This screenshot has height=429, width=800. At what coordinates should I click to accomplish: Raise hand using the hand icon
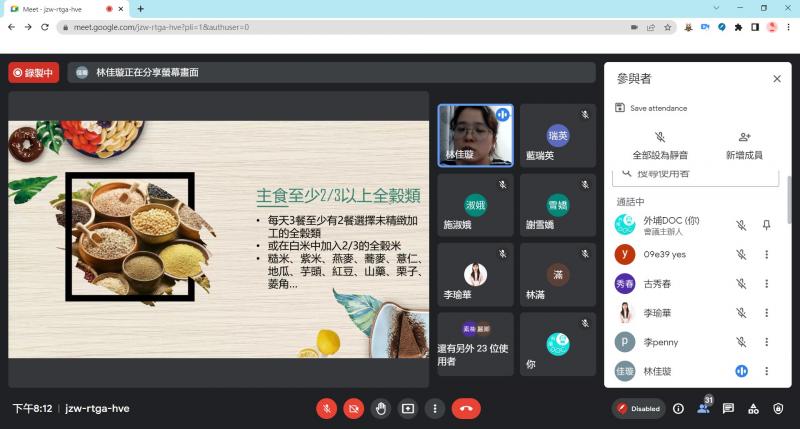point(380,408)
